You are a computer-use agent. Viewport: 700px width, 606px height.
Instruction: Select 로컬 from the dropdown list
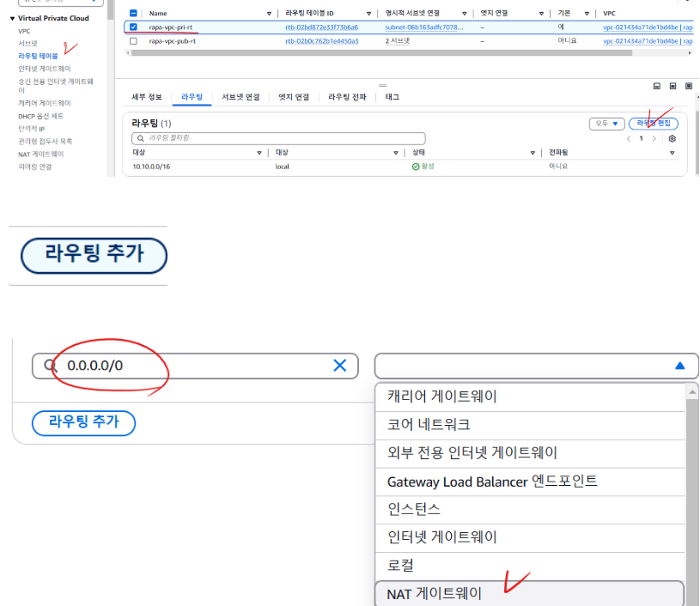[530, 566]
